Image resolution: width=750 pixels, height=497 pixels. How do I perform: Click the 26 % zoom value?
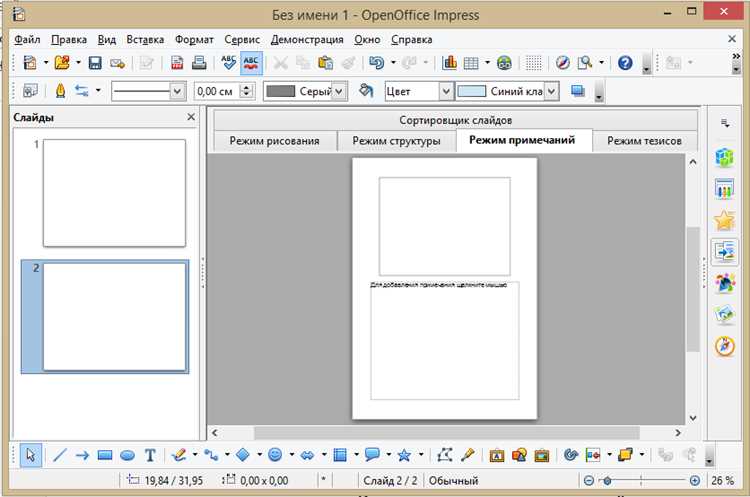coord(723,480)
